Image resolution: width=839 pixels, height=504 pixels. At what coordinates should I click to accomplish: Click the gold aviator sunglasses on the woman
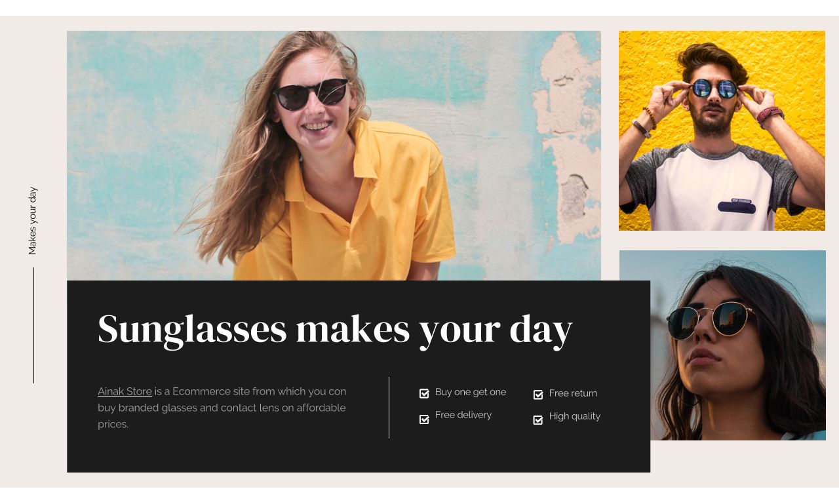pos(710,320)
